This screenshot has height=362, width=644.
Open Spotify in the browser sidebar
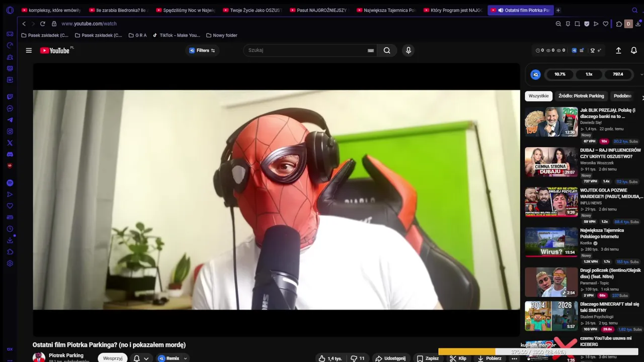coord(10,183)
